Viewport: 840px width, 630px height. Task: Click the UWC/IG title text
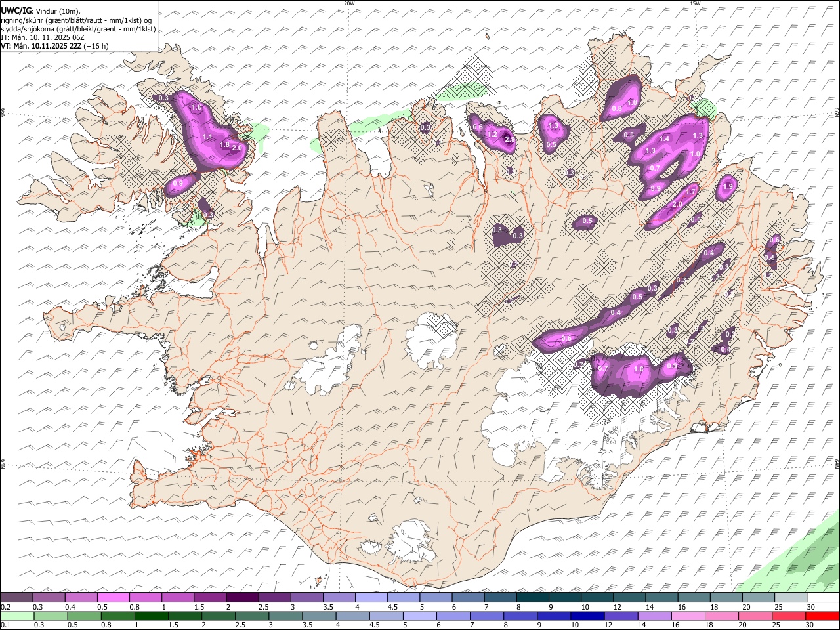pos(15,11)
